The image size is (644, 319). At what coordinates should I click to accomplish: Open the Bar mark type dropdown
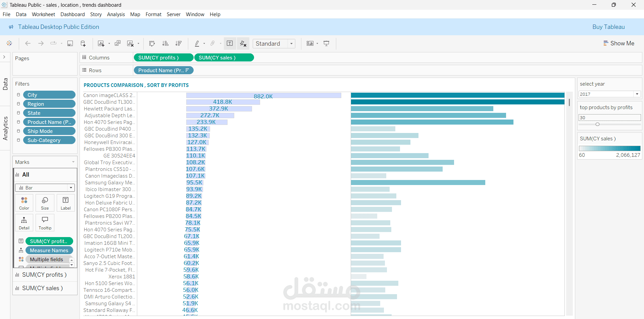(45, 188)
